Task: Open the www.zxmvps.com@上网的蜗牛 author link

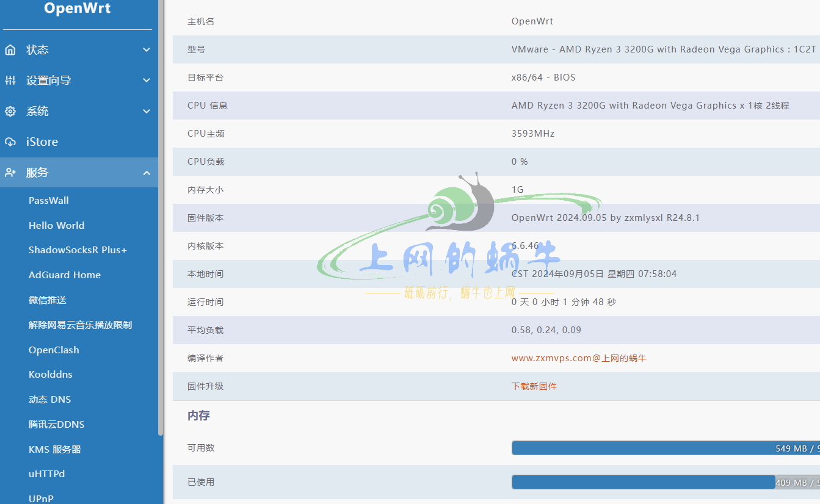Action: (x=579, y=358)
